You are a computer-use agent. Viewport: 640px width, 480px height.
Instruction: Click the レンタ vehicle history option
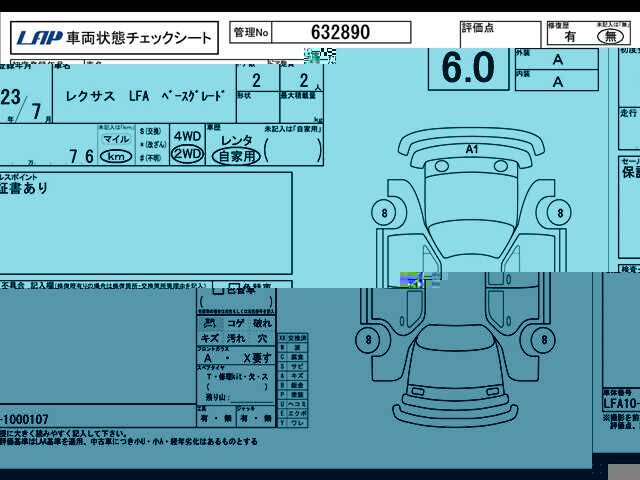(236, 141)
